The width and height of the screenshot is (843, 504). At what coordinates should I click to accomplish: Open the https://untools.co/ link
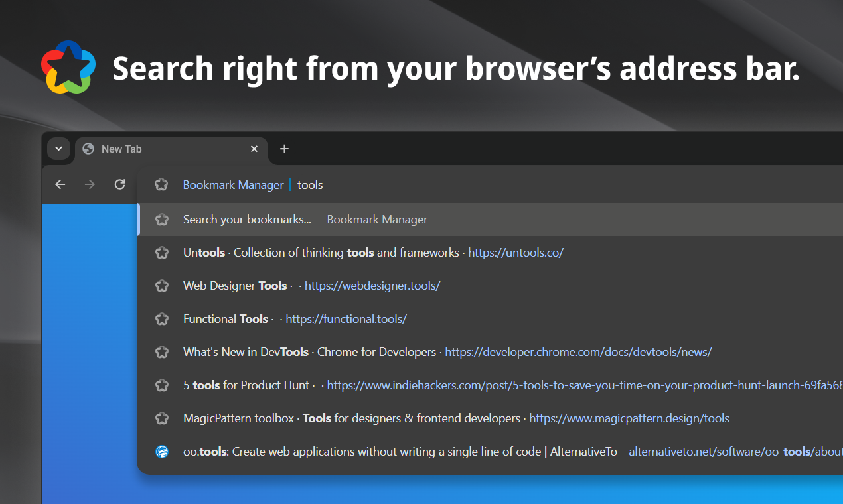point(516,253)
